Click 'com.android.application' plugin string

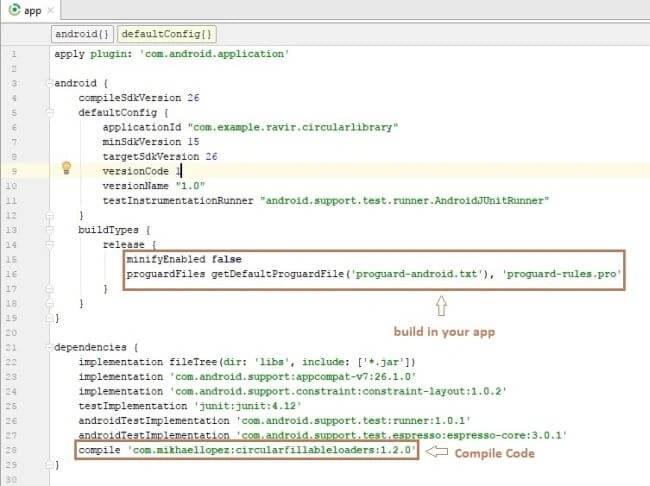[214, 54]
